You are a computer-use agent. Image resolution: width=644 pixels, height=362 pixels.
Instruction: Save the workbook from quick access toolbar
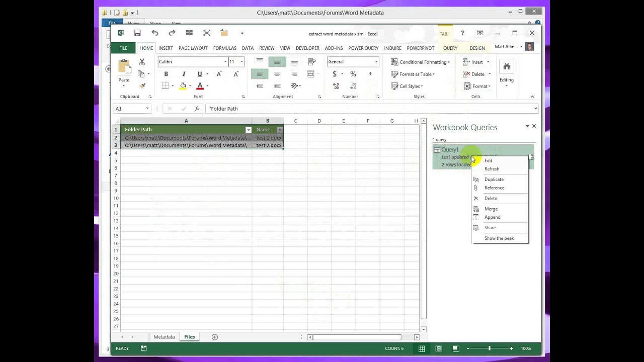click(x=137, y=33)
